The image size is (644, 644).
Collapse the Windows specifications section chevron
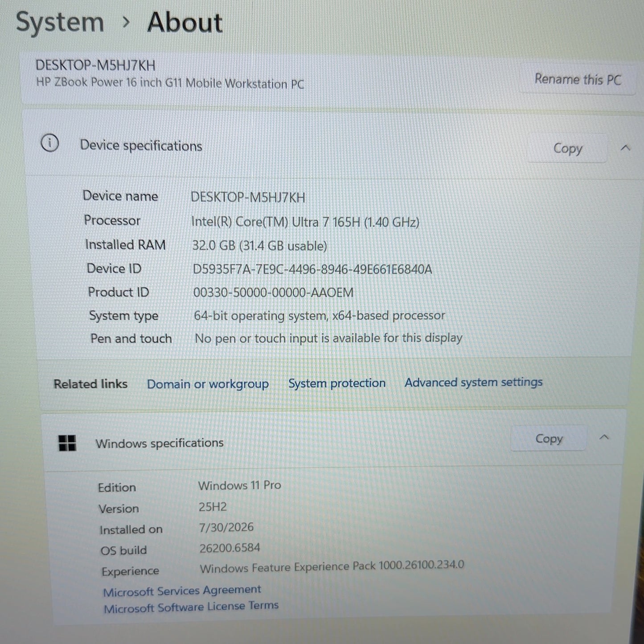604,437
